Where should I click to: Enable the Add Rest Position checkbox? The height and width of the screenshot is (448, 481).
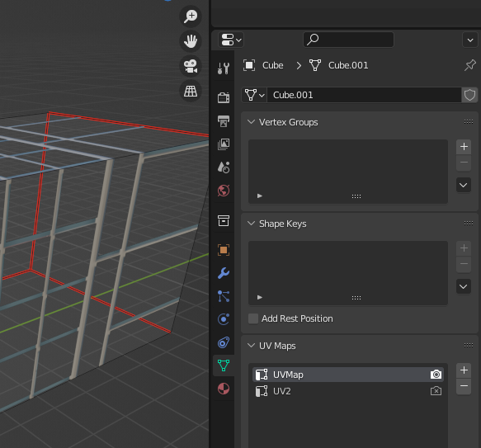253,318
